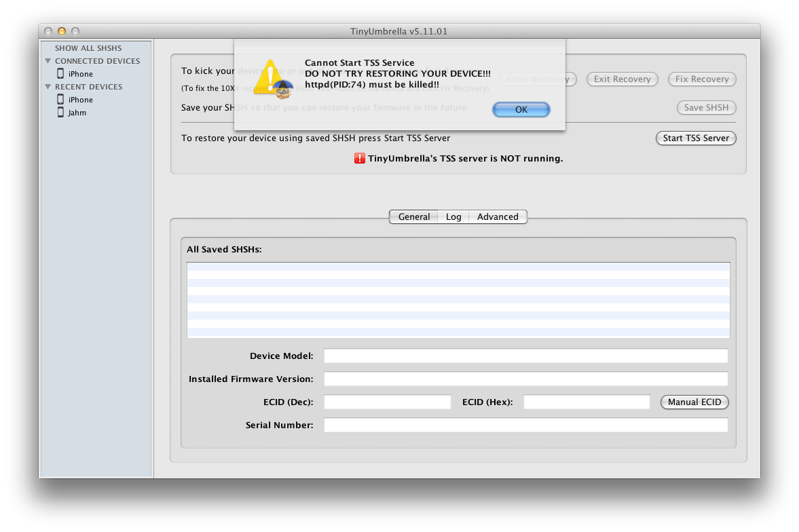Click the red TSS server alert icon

359,159
